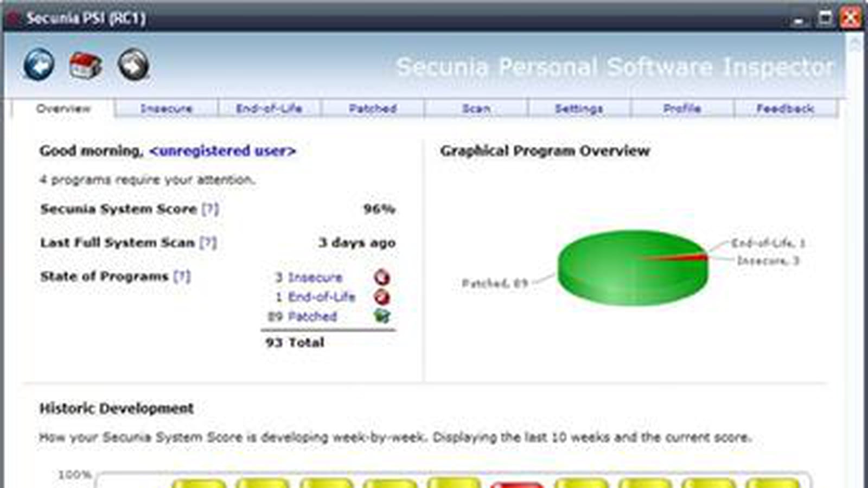Viewport: 868px width, 488px height.
Task: Open the Insecure tab
Action: click(166, 108)
